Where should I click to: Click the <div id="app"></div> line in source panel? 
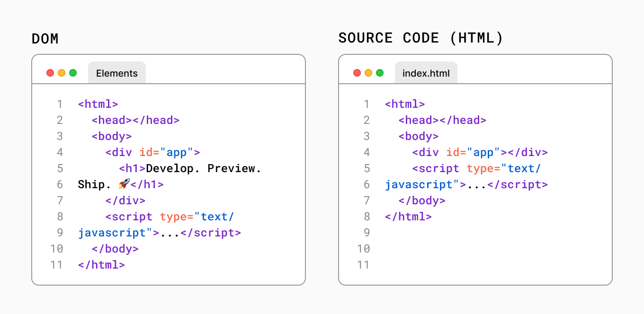coord(480,152)
